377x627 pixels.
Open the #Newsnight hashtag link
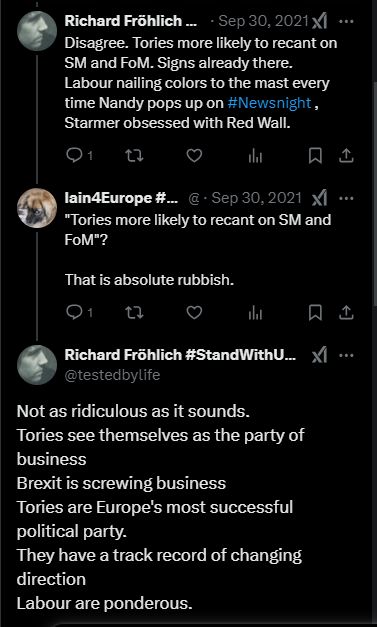269,103
